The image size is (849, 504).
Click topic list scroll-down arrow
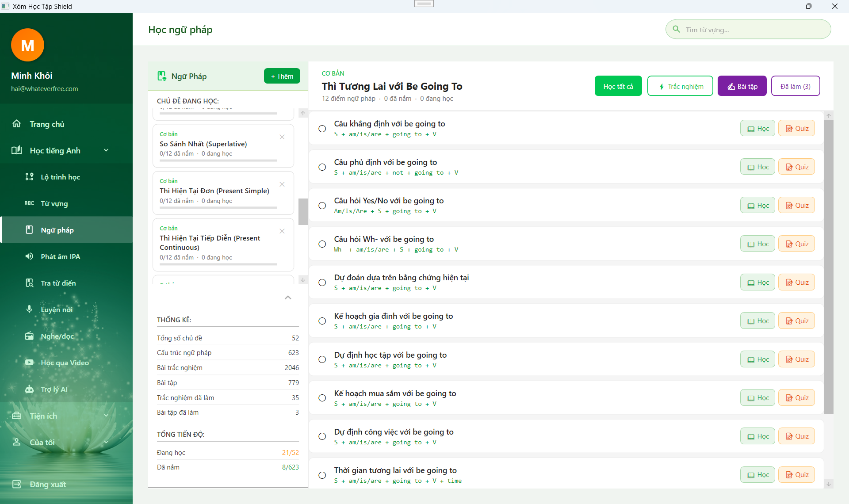(303, 279)
